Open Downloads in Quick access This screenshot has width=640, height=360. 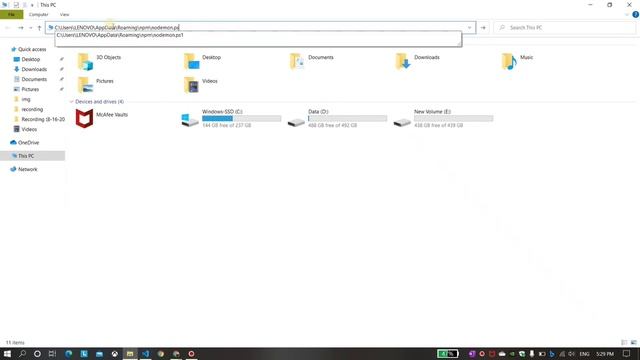(34, 69)
